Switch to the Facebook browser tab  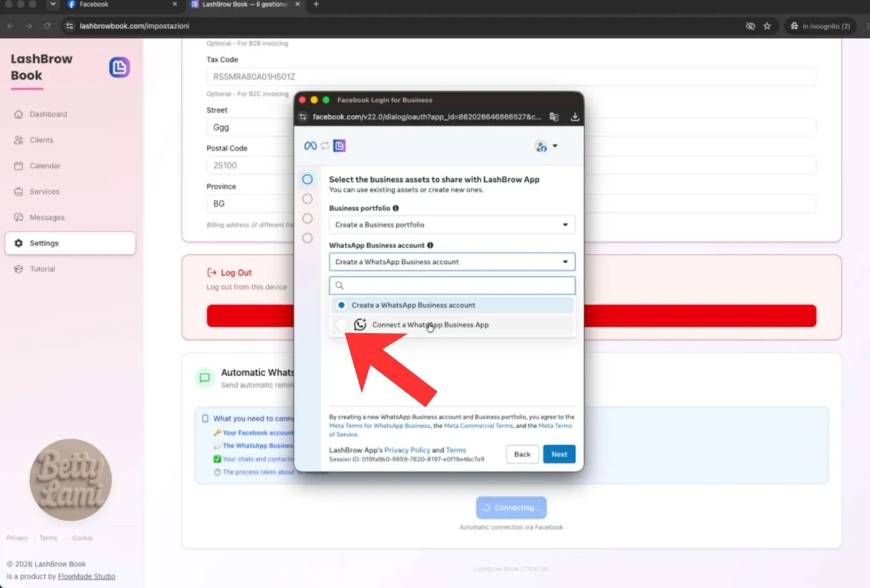tap(121, 4)
